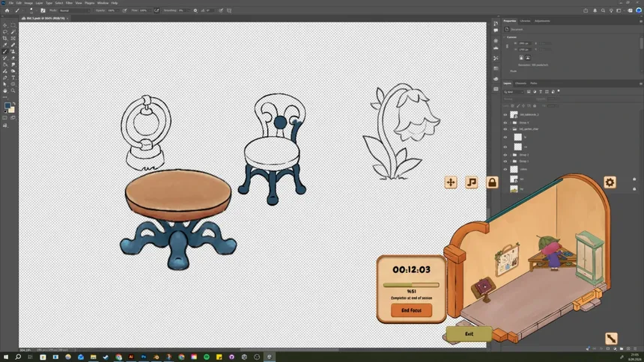
Task: Open the File menu
Action: (x=11, y=3)
